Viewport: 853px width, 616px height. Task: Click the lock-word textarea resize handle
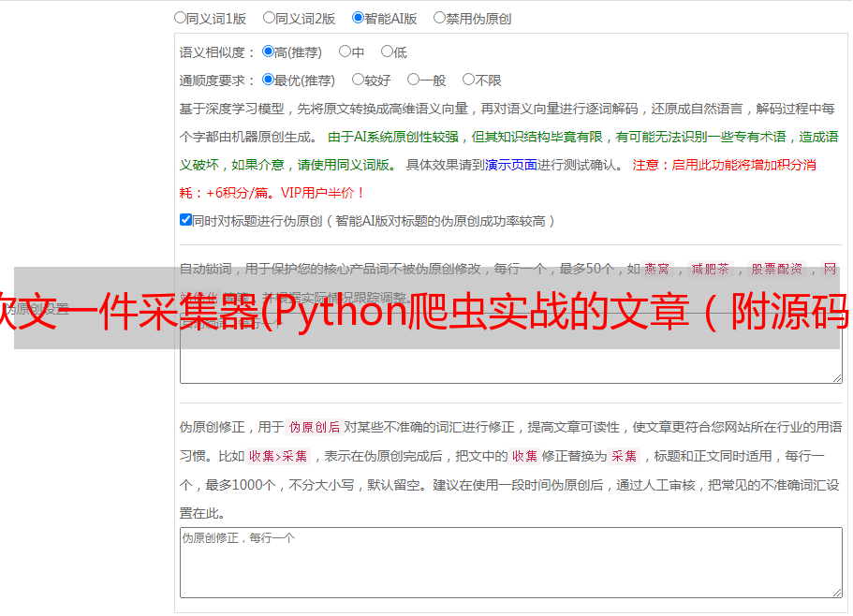pos(837,378)
